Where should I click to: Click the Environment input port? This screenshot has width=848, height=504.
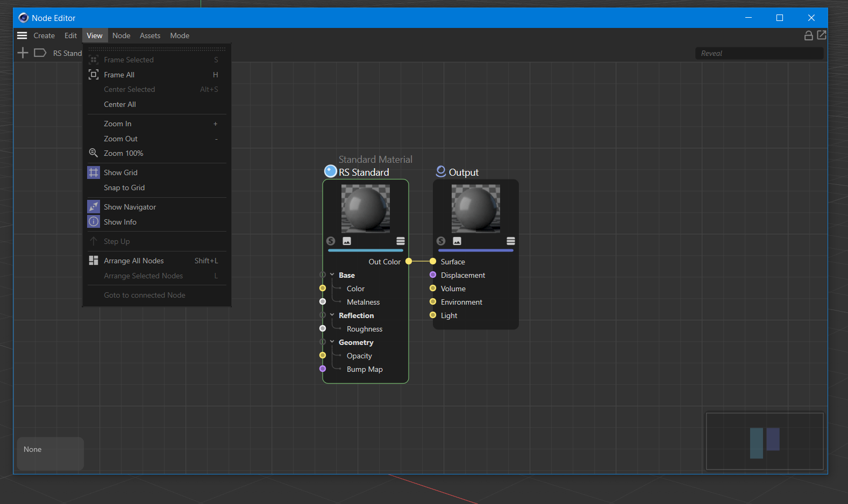click(433, 302)
